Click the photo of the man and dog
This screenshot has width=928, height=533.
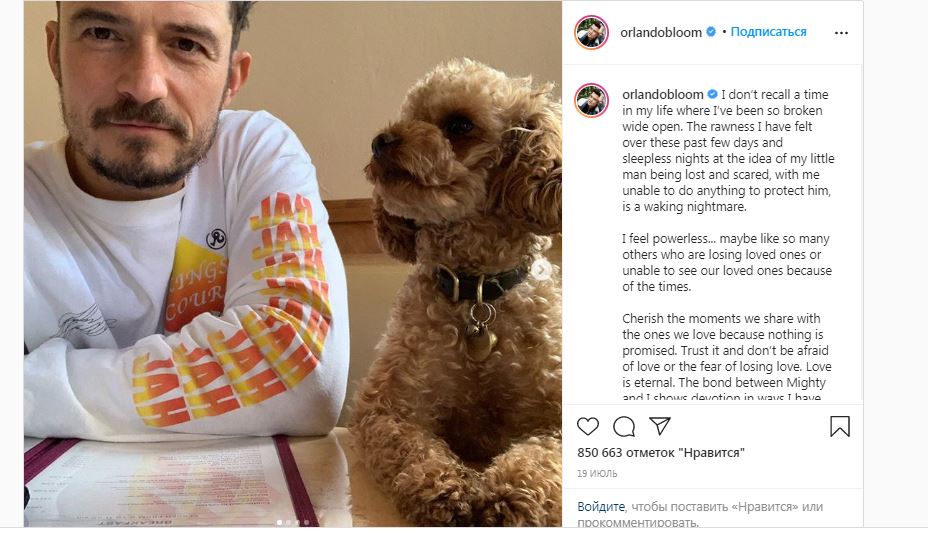point(292,263)
